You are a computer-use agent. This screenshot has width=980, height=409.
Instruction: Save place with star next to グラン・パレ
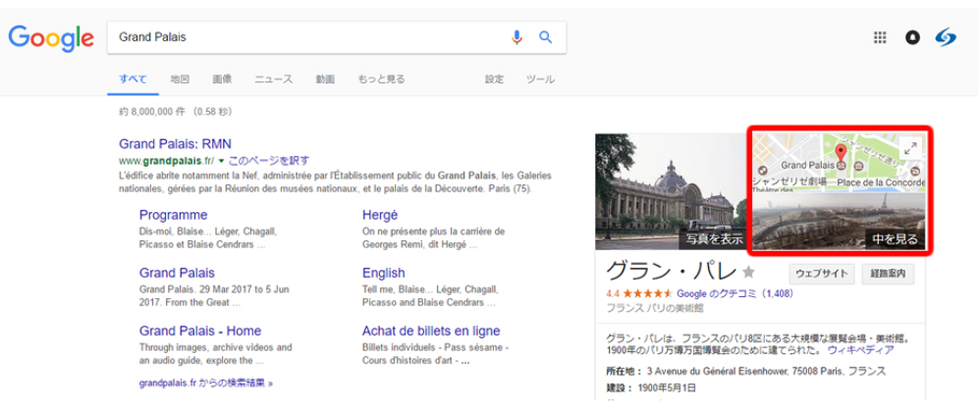point(748,272)
